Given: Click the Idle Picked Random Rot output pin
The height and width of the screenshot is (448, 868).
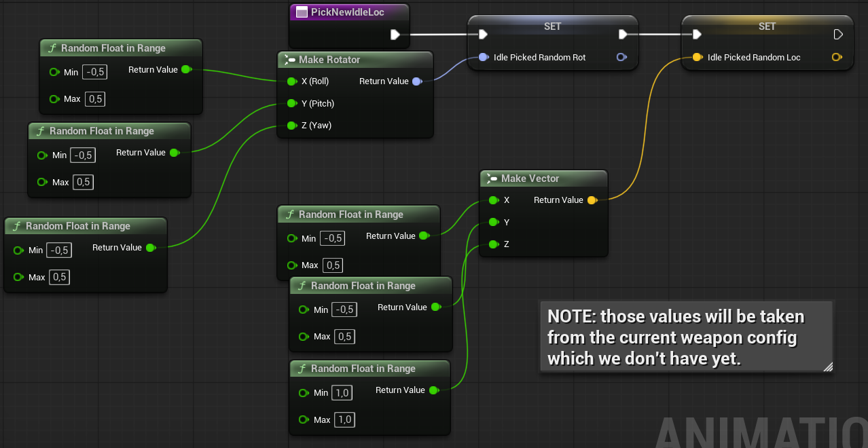Looking at the screenshot, I should tap(621, 58).
